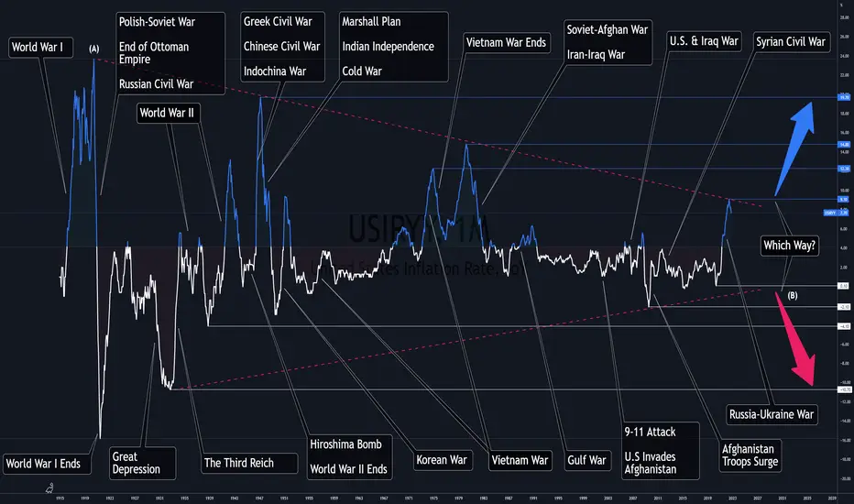Click the 'Greek Civil War' annotation line
The image size is (854, 504).
(278, 22)
